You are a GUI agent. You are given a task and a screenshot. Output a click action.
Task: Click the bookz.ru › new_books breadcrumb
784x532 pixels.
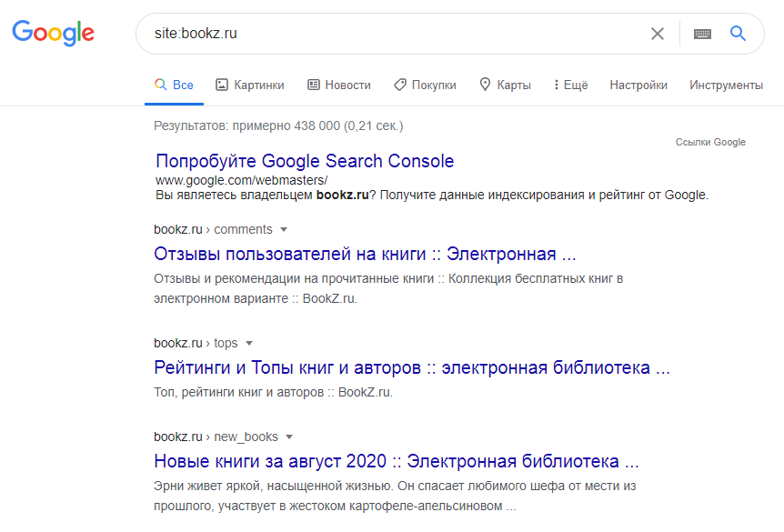tap(216, 437)
